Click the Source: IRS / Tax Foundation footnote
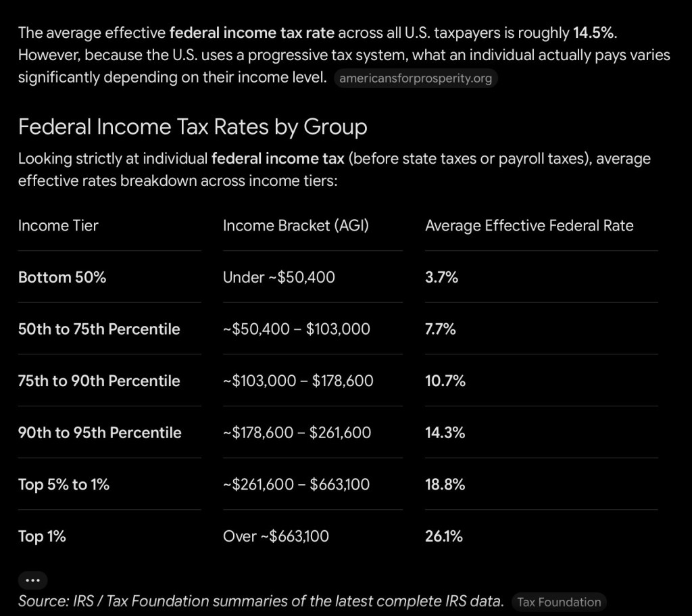 pos(261,601)
